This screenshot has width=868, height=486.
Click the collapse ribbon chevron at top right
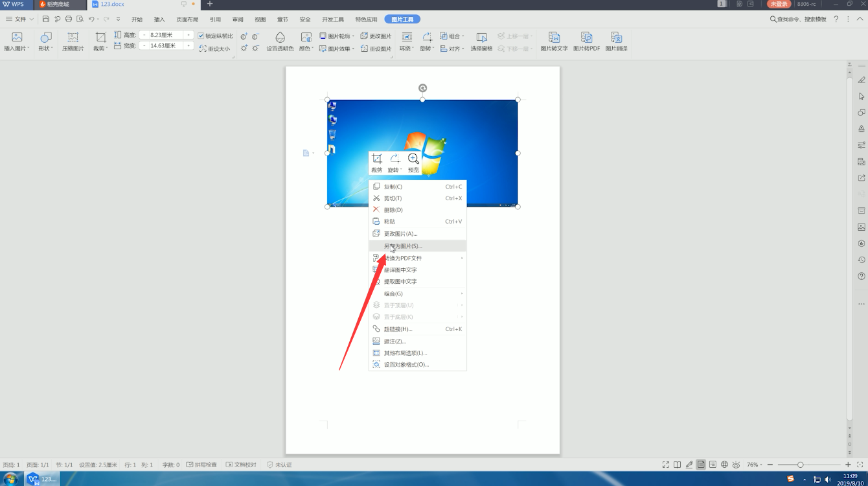point(861,19)
